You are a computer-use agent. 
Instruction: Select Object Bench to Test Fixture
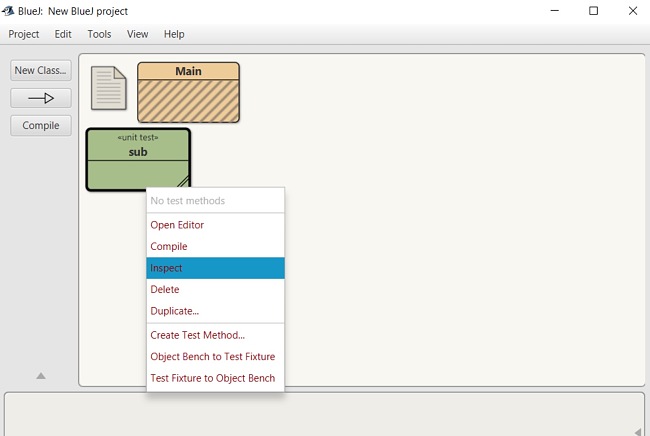point(216,357)
